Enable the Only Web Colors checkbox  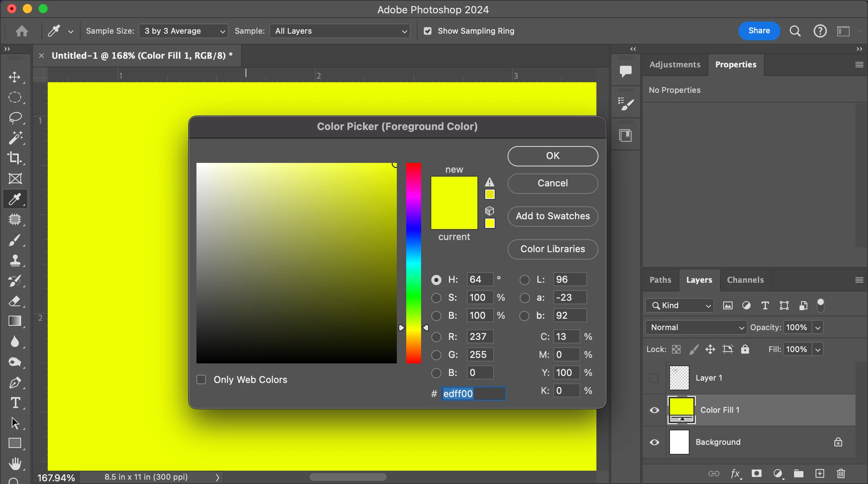click(201, 379)
